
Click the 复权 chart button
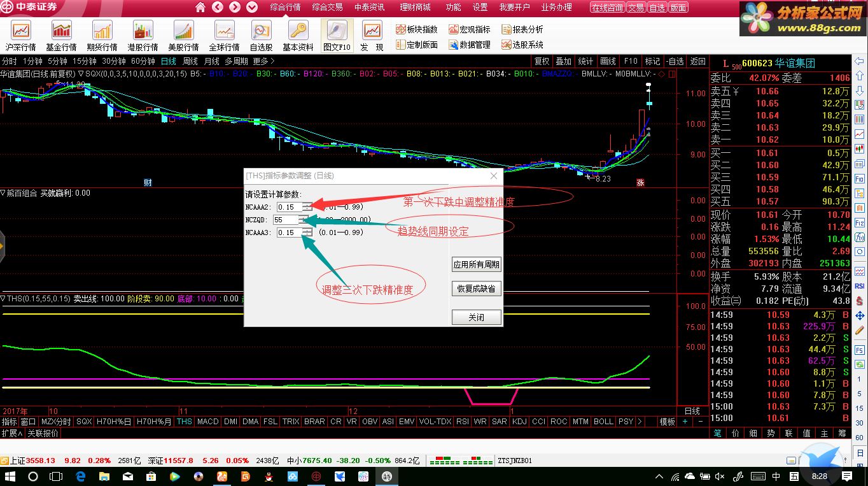click(542, 61)
